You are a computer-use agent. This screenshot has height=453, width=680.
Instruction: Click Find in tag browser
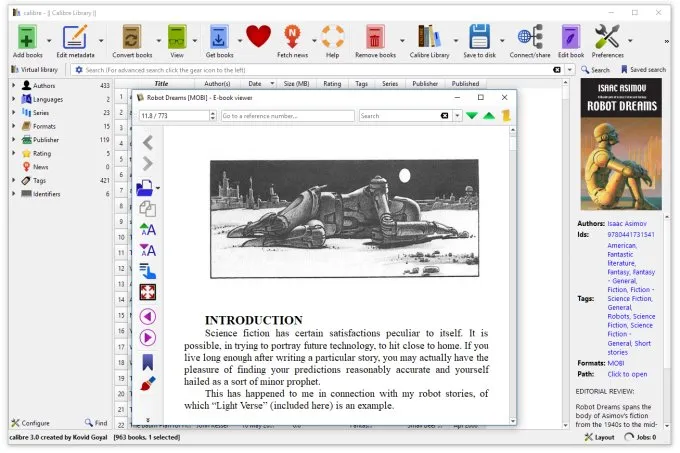coord(96,423)
